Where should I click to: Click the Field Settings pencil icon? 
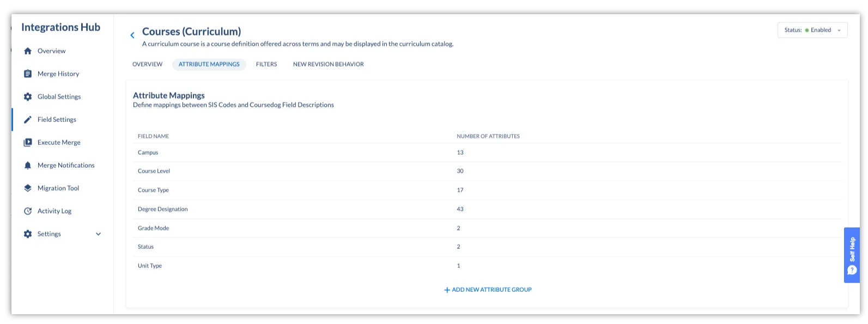(28, 119)
